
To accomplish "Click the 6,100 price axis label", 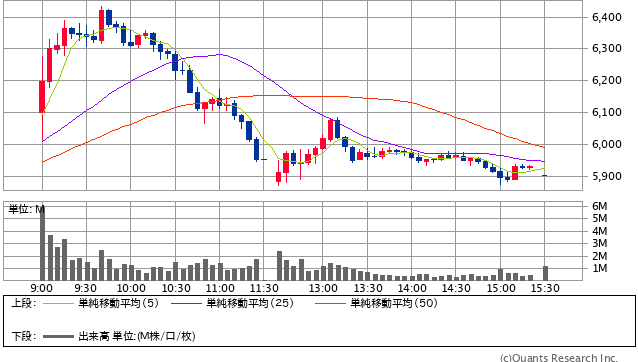I will click(x=607, y=112).
